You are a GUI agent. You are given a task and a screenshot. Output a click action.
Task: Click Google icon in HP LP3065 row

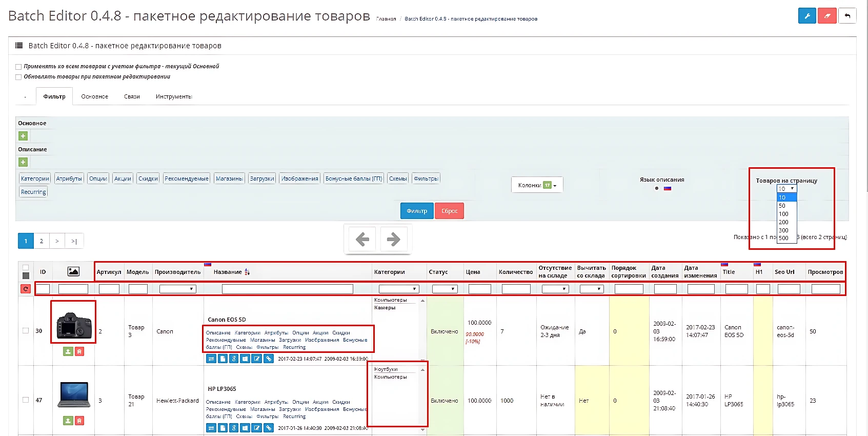[234, 428]
